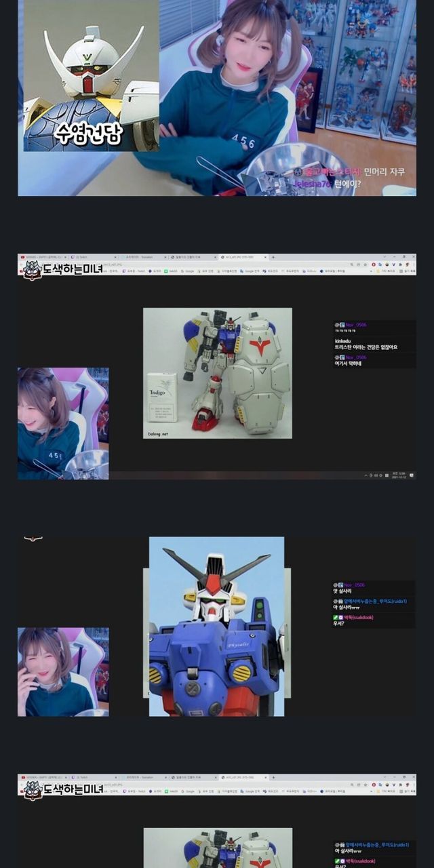Click the blue Gundam close-up image

click(217, 626)
